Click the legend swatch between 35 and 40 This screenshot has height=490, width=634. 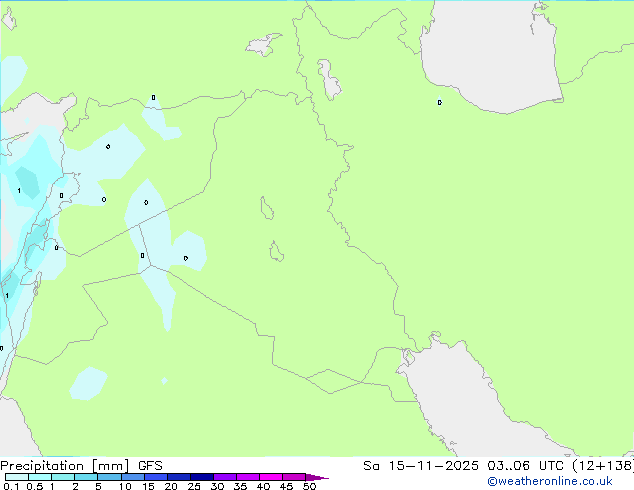248,477
